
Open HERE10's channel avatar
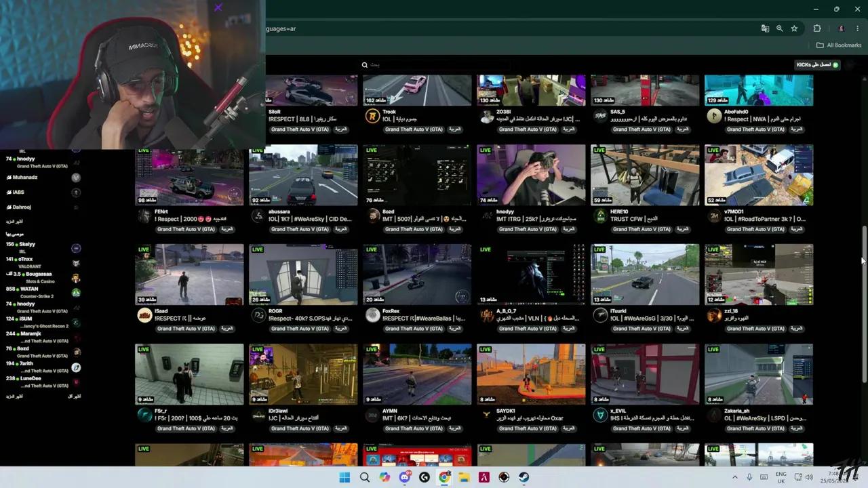pyautogui.click(x=600, y=216)
